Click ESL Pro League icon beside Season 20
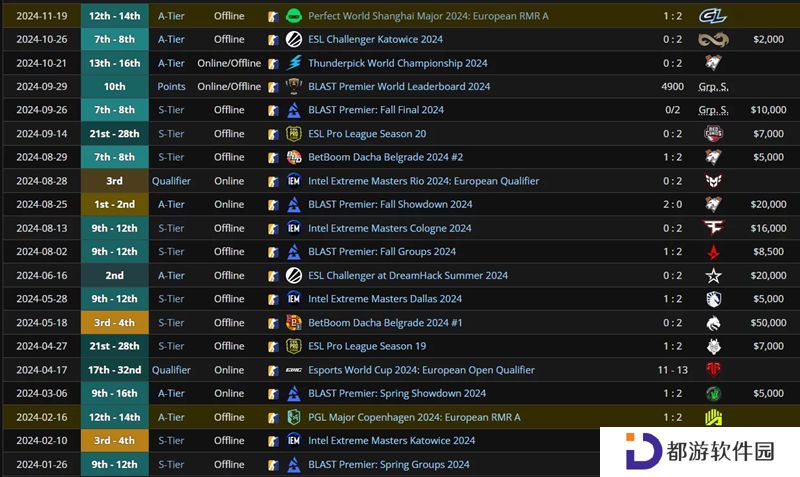 [x=293, y=134]
